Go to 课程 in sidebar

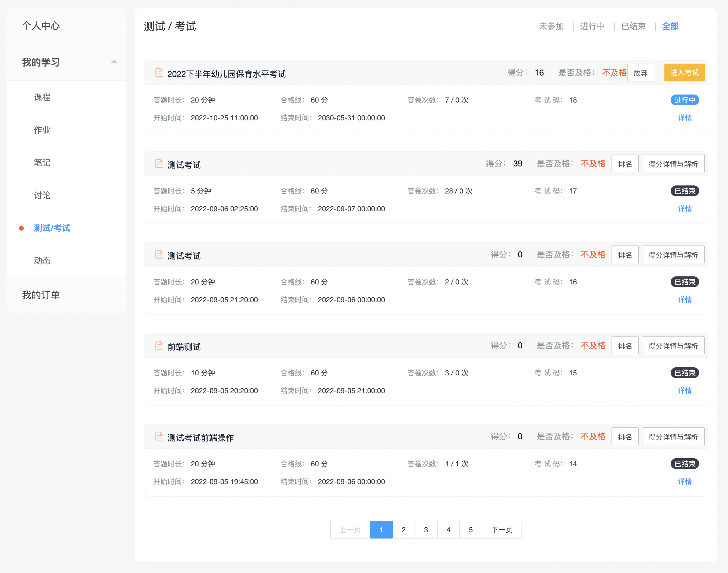tap(42, 97)
